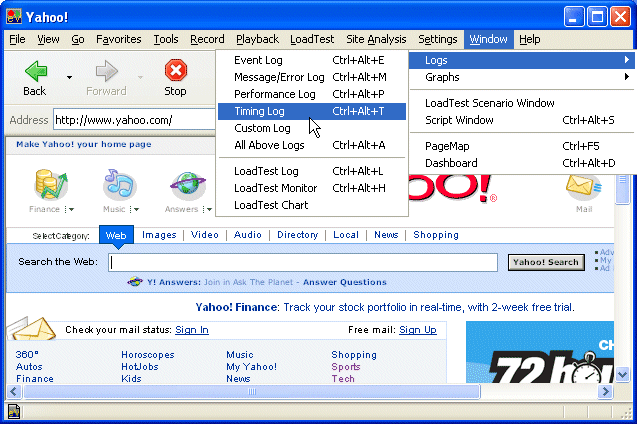This screenshot has width=637, height=424.
Task: Select LoadTest Log entry
Action: tap(312, 171)
